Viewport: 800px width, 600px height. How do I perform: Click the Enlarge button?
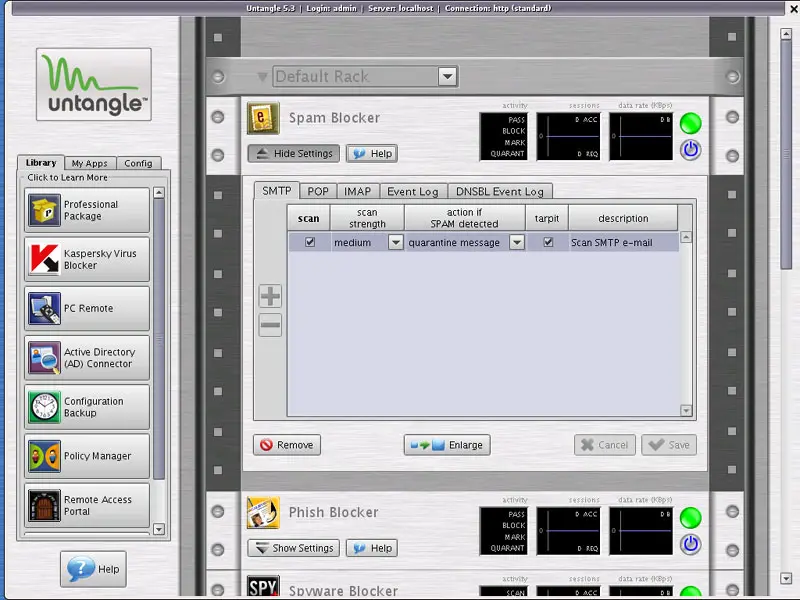(447, 445)
